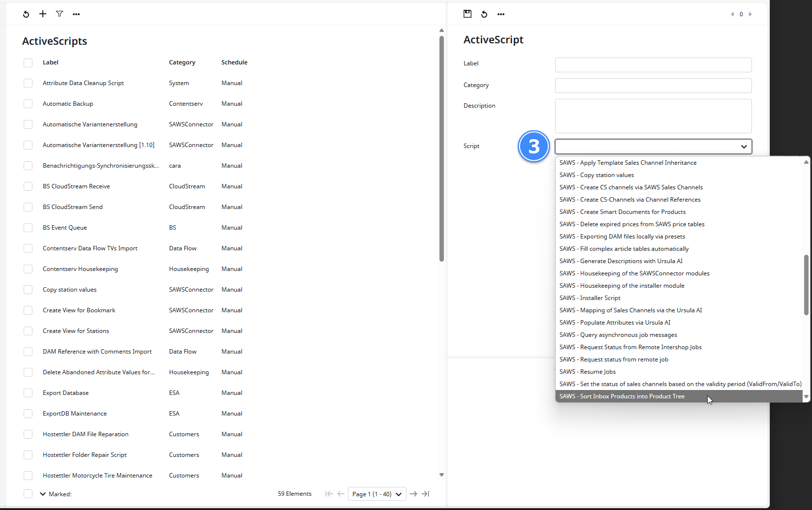Open Hostettler Motorcycle Tire Maintenance entry
Viewport: 812px width, 510px height.
click(x=97, y=476)
